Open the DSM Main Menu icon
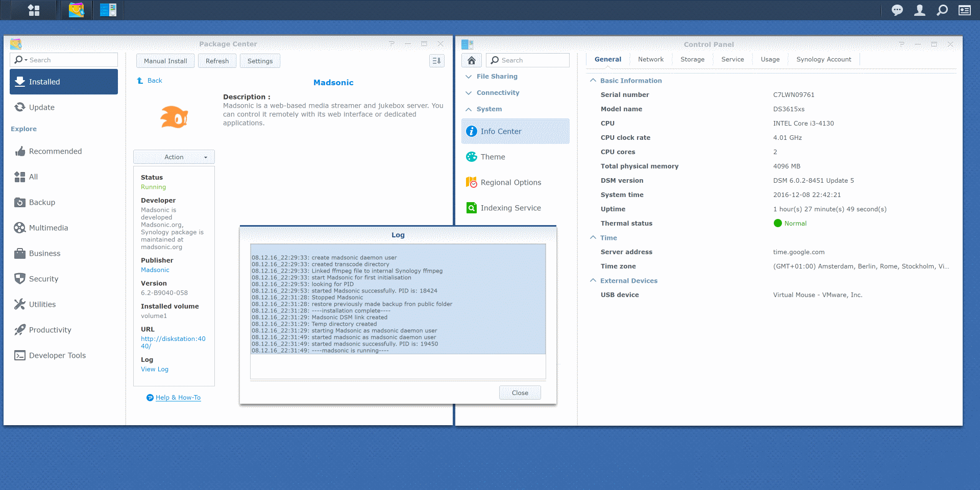 point(34,10)
